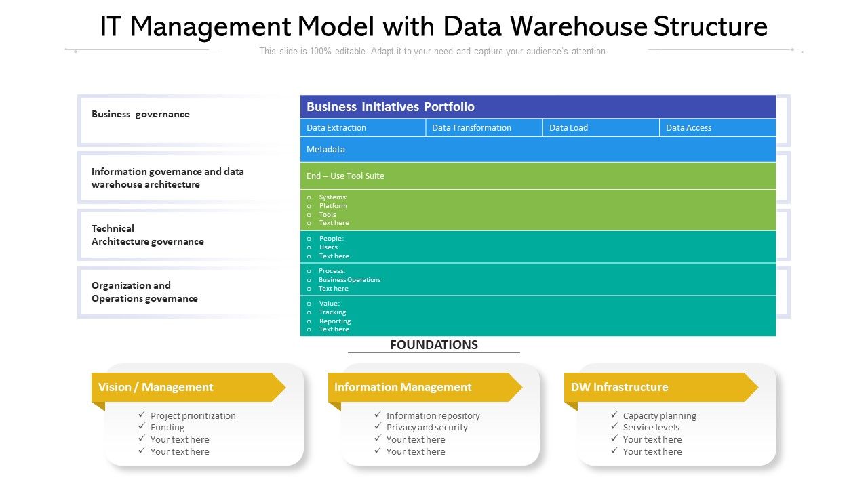Click the 'Platform' bullet
The width and height of the screenshot is (868, 488).
pyautogui.click(x=333, y=206)
